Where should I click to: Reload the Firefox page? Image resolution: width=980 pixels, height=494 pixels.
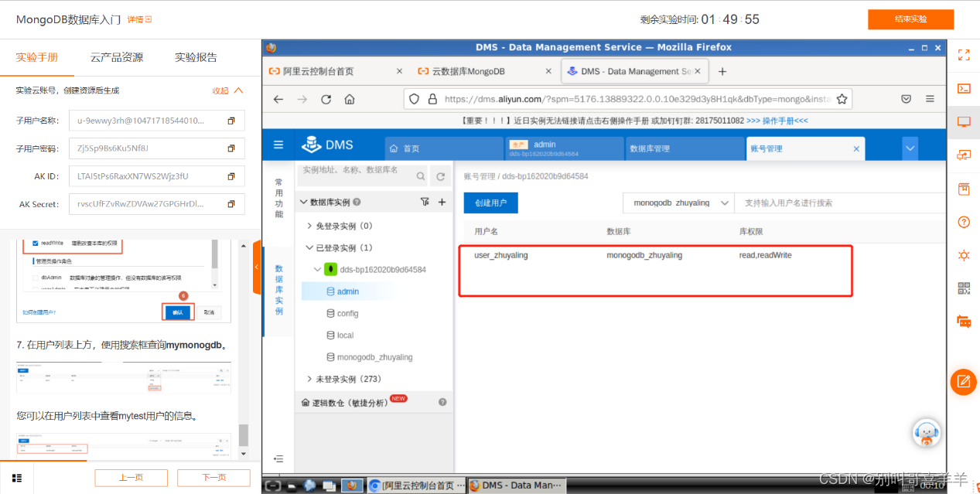pyautogui.click(x=326, y=99)
